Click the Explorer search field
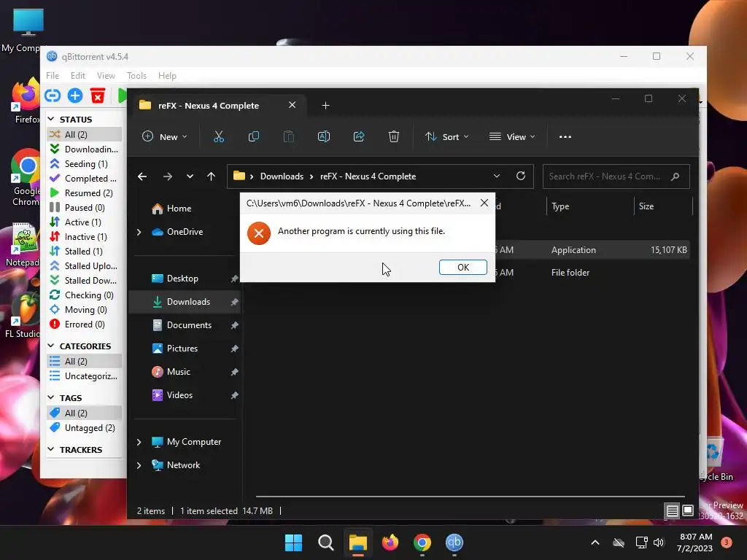The height and width of the screenshot is (560, 747). click(616, 176)
